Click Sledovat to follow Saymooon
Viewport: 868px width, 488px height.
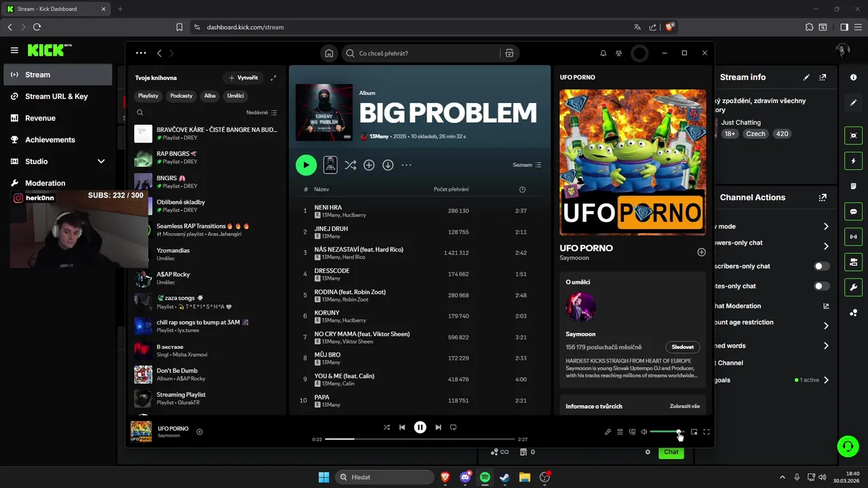[683, 347]
